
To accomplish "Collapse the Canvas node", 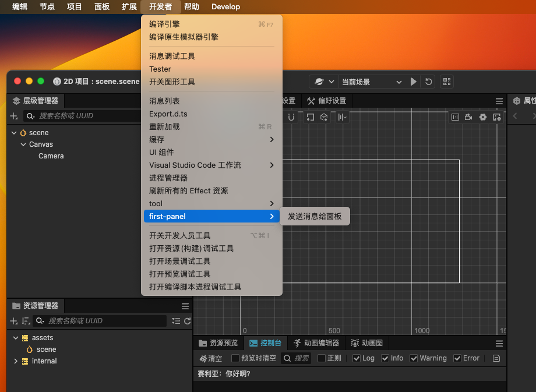I will [23, 144].
